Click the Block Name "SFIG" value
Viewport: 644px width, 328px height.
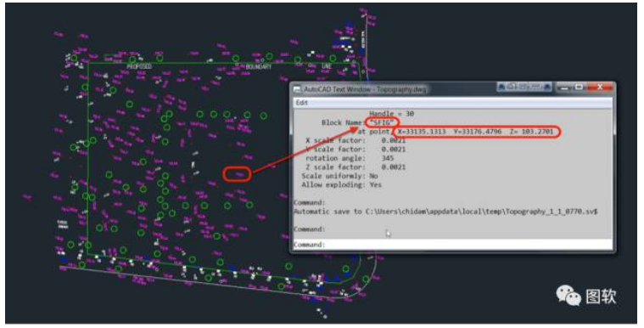(x=382, y=122)
